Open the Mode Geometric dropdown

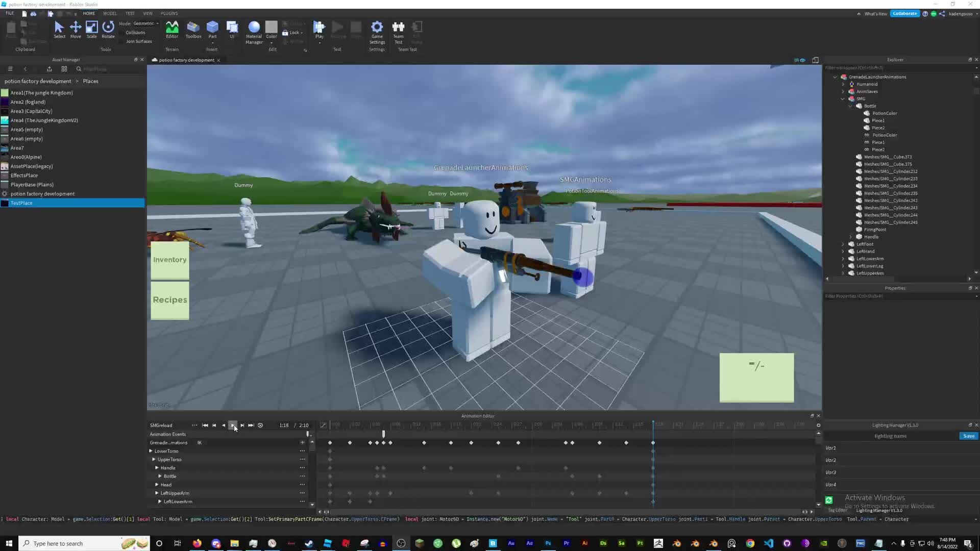tap(146, 23)
